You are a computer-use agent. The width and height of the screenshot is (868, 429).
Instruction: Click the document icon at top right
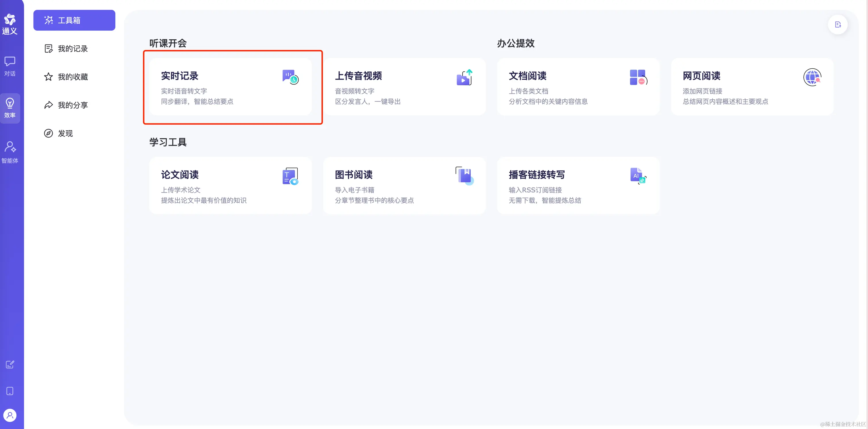click(x=838, y=25)
